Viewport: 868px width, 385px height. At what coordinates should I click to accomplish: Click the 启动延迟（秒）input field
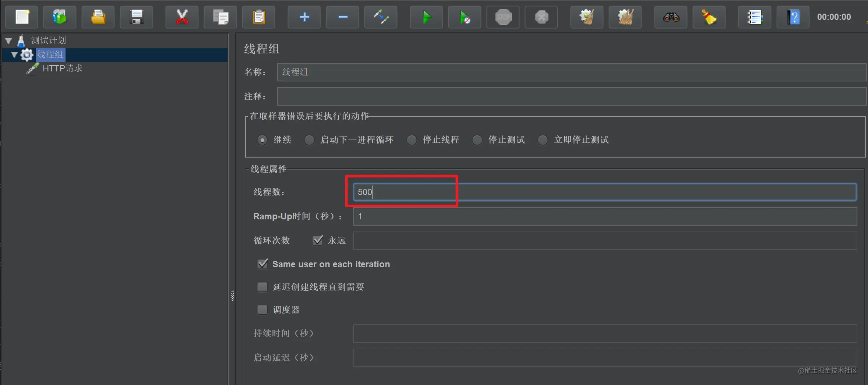605,358
